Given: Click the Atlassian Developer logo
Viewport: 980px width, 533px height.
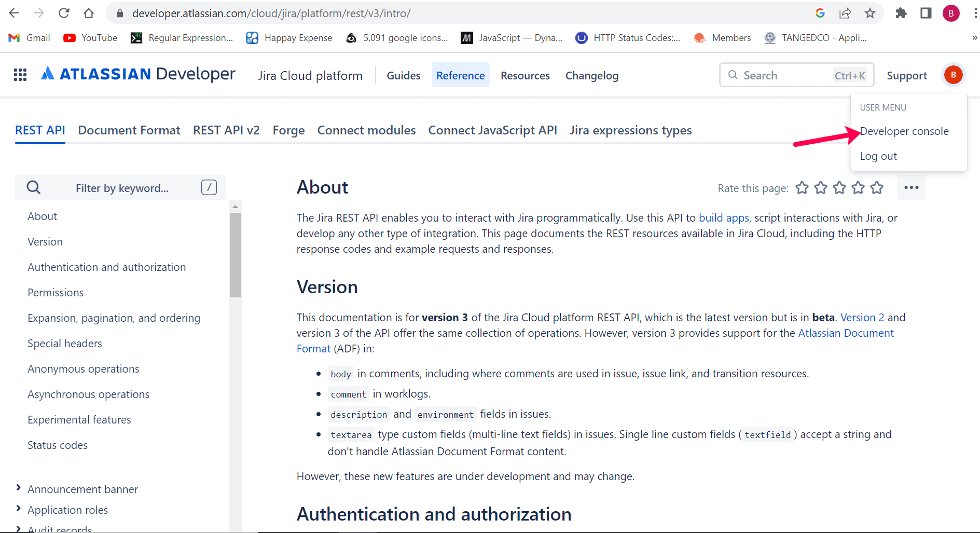Looking at the screenshot, I should tap(137, 73).
